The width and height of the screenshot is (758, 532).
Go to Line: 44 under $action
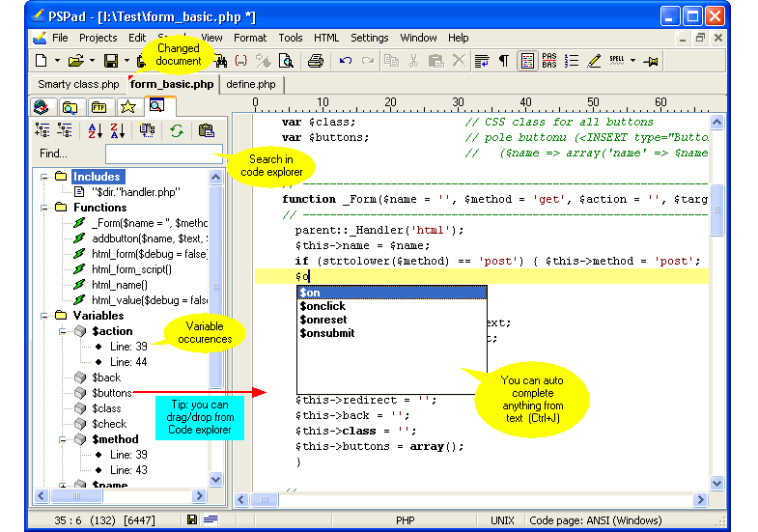point(128,362)
